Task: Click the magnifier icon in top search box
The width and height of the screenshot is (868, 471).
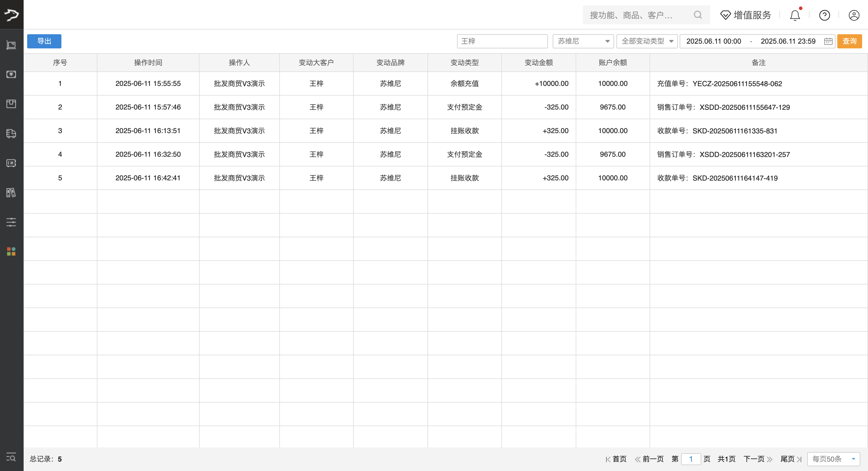Action: click(698, 15)
